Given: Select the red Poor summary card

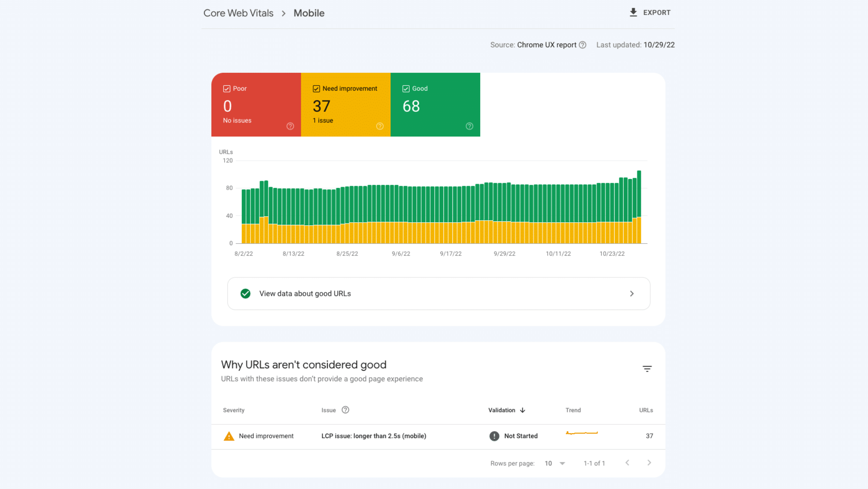Looking at the screenshot, I should coord(256,104).
